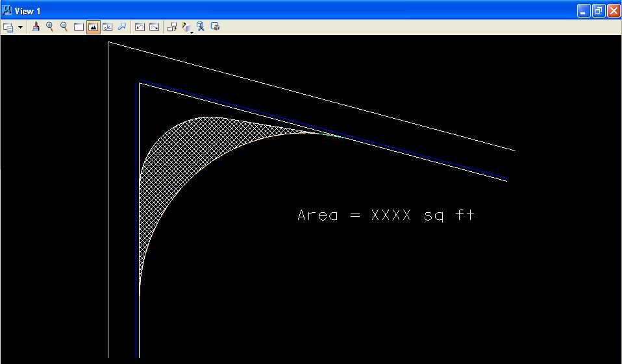622x364 pixels.
Task: Select the Zoom Out magnifier
Action: 64,27
